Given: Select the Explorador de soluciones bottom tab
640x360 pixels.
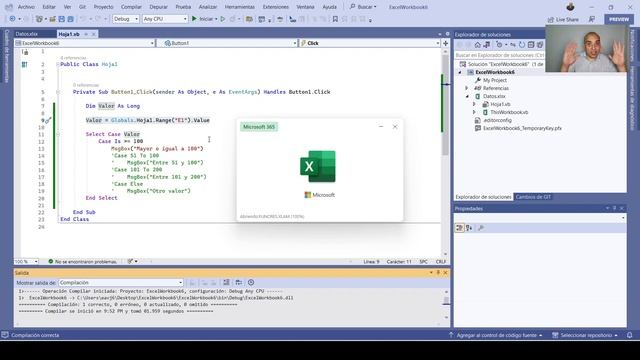Looking at the screenshot, I should [483, 197].
